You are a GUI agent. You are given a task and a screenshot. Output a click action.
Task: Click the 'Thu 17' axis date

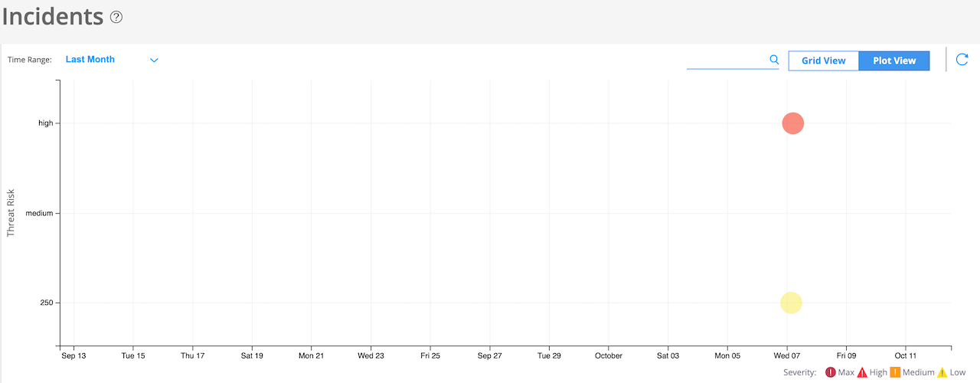(x=193, y=355)
